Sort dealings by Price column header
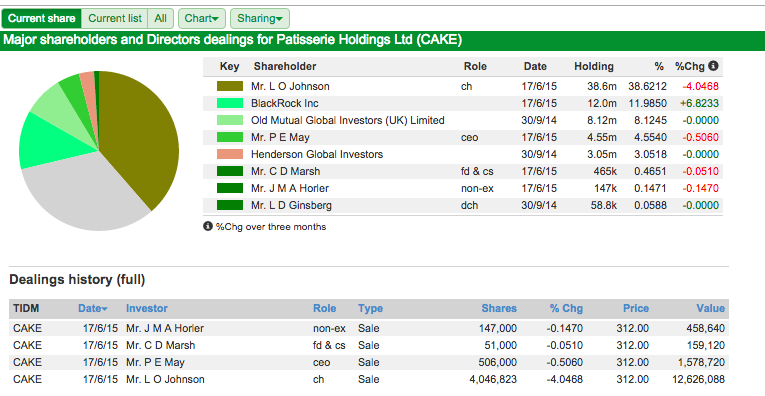Viewport: 765px width, 396px height. (x=636, y=308)
